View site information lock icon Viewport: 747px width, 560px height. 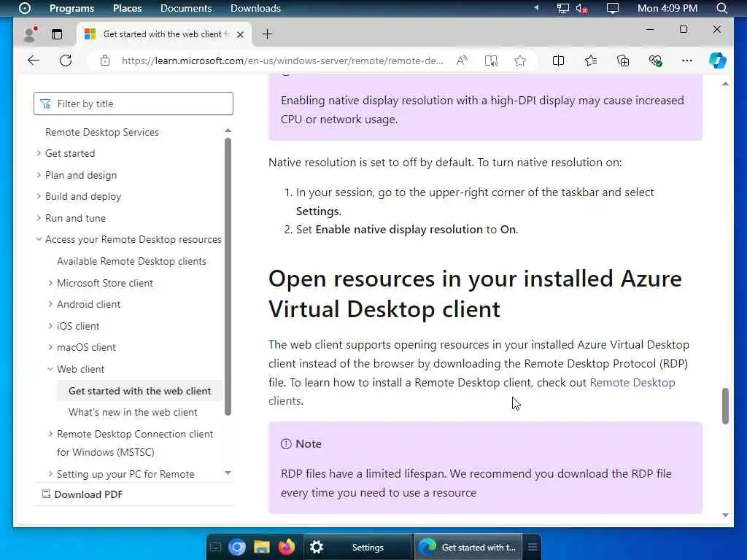tap(105, 61)
